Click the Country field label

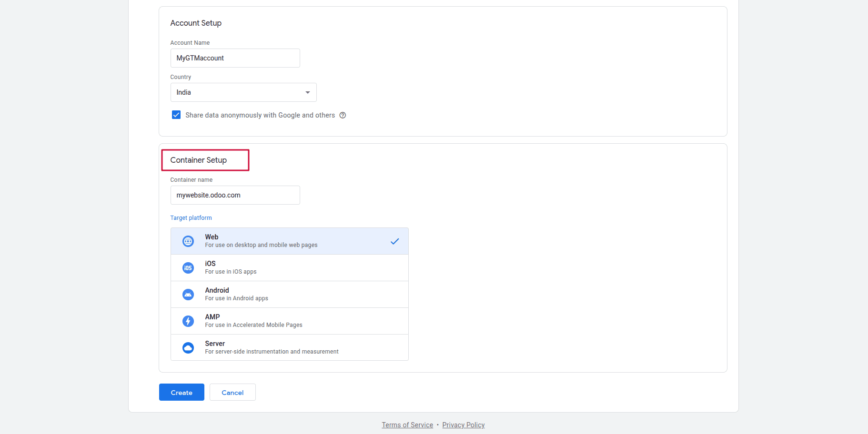tap(181, 77)
